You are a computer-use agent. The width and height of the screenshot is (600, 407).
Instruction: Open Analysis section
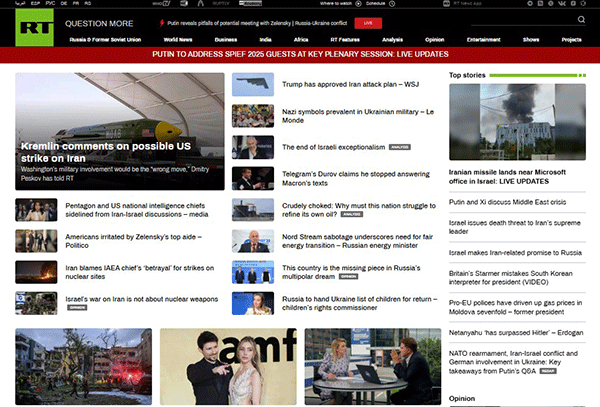(392, 39)
